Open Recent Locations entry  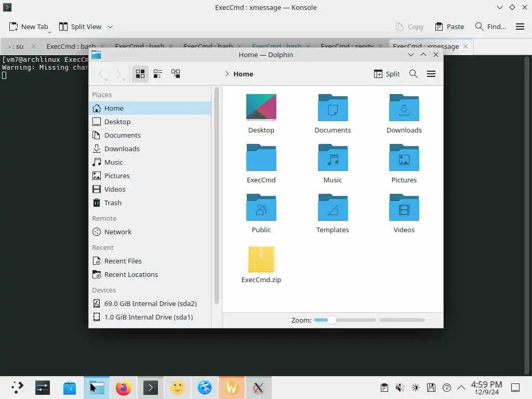point(150,274)
